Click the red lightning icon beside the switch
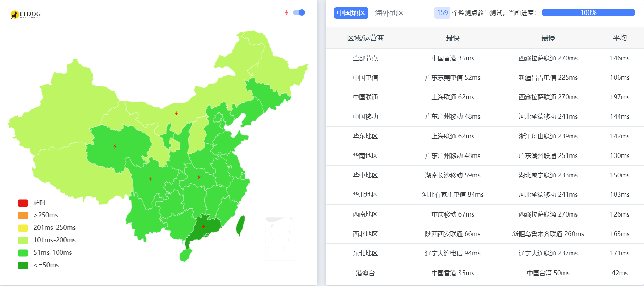 coord(287,13)
